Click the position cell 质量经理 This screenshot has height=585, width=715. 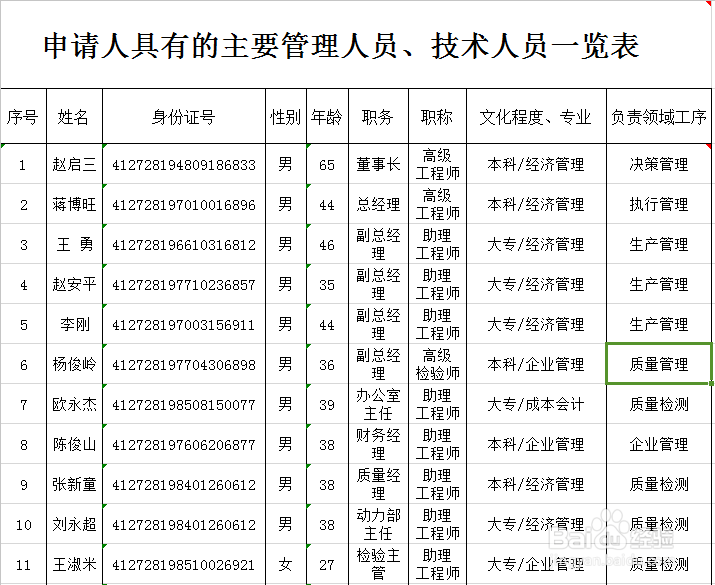tap(378, 484)
